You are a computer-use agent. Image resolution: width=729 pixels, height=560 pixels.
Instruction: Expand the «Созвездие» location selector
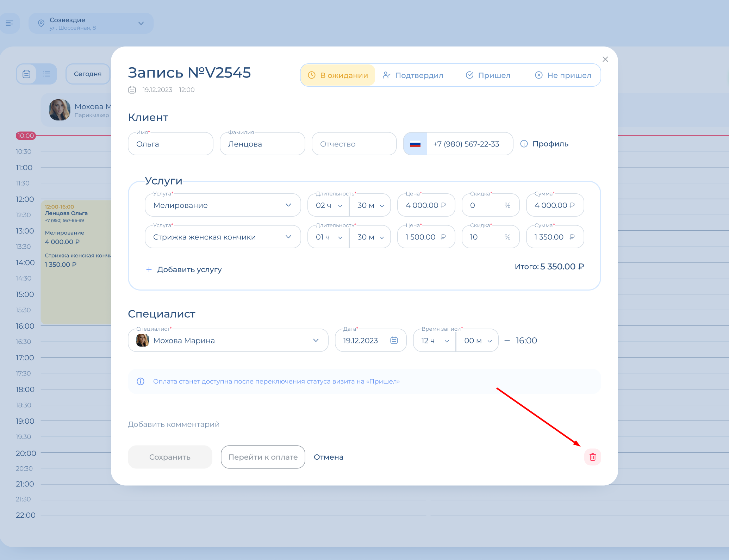pyautogui.click(x=91, y=23)
